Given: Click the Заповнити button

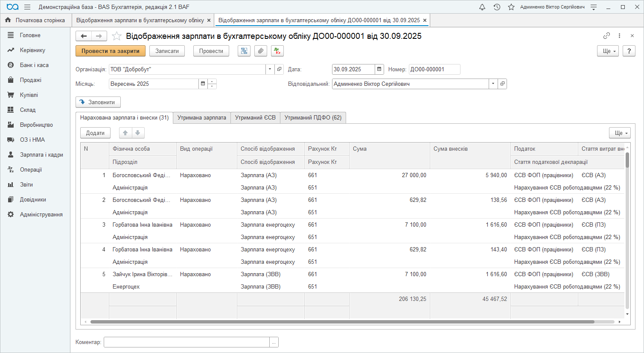Looking at the screenshot, I should point(98,102).
